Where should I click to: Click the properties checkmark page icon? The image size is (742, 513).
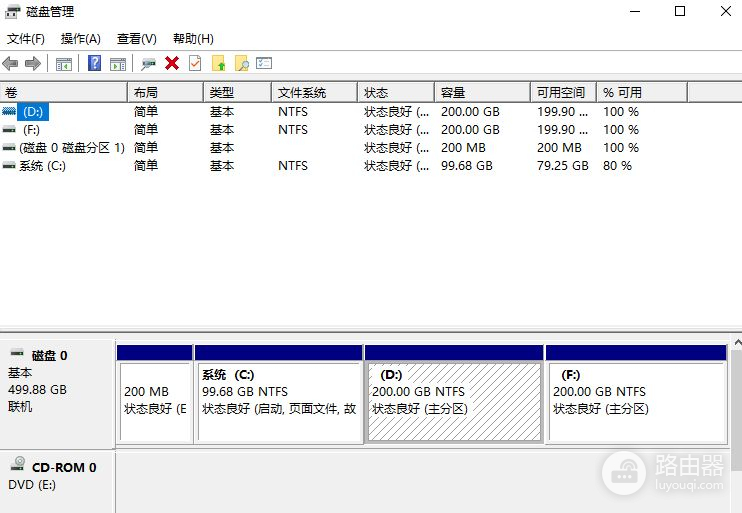(x=195, y=64)
